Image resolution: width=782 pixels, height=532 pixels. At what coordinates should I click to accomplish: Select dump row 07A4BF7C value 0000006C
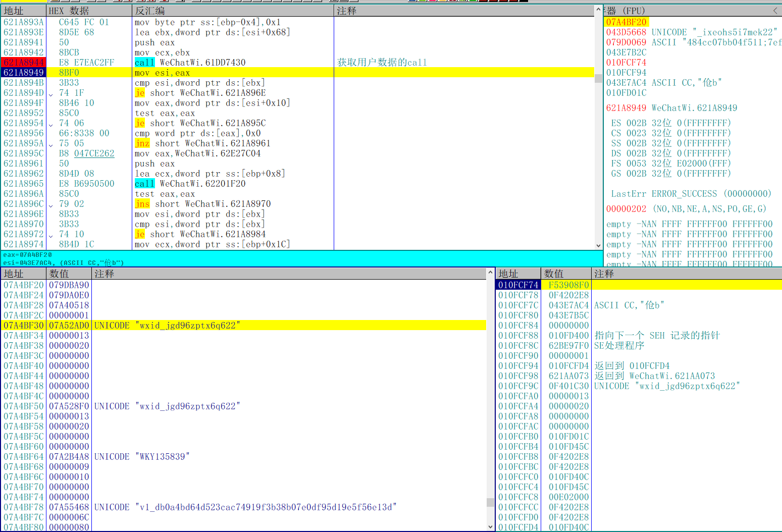pyautogui.click(x=69, y=517)
